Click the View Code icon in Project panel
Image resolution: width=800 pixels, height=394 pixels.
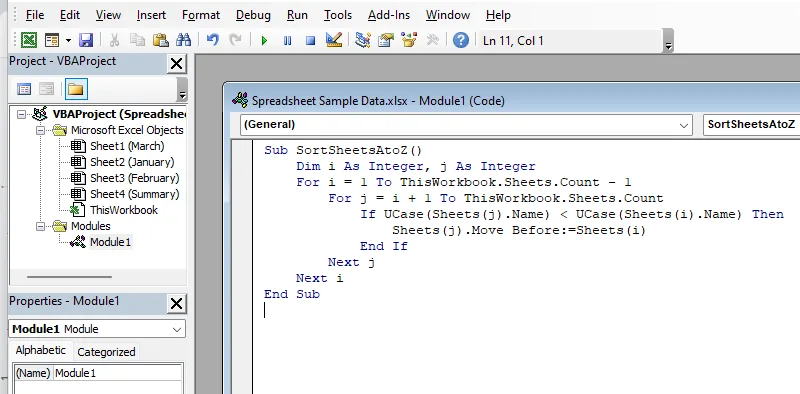[x=24, y=89]
